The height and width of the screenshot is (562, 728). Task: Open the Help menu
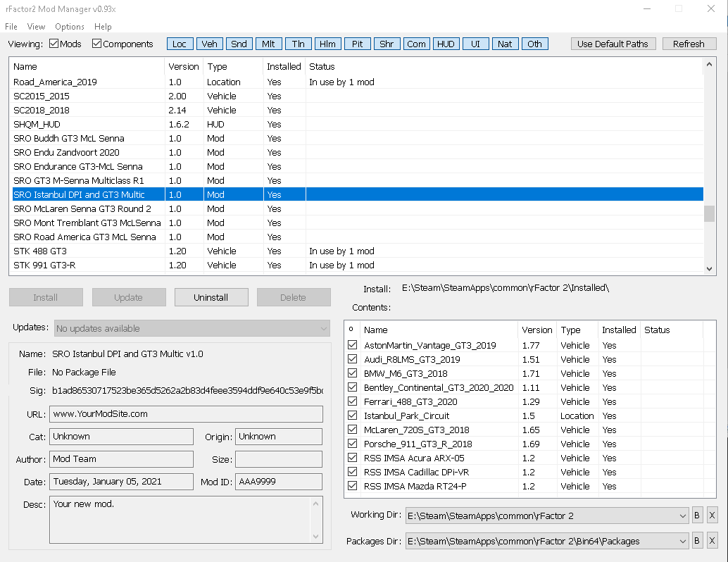coord(103,27)
